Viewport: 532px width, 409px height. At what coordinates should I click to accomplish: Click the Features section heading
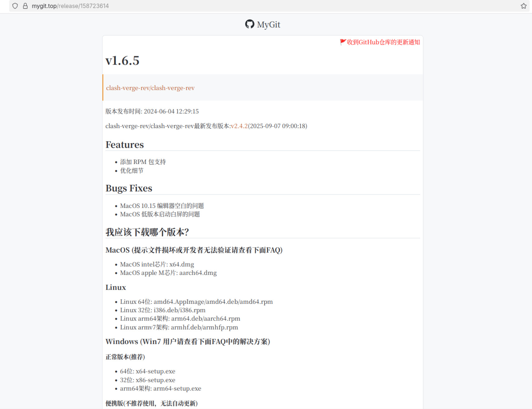pyautogui.click(x=125, y=145)
